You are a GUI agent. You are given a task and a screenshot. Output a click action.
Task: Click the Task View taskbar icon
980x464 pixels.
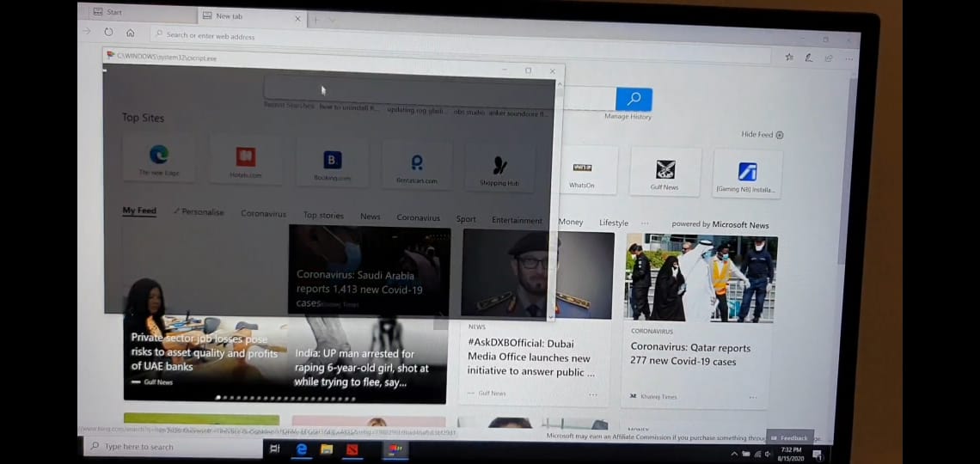tap(274, 449)
